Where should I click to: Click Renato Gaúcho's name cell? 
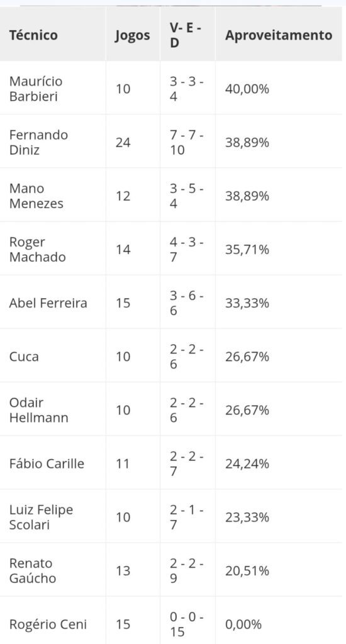coord(33,571)
